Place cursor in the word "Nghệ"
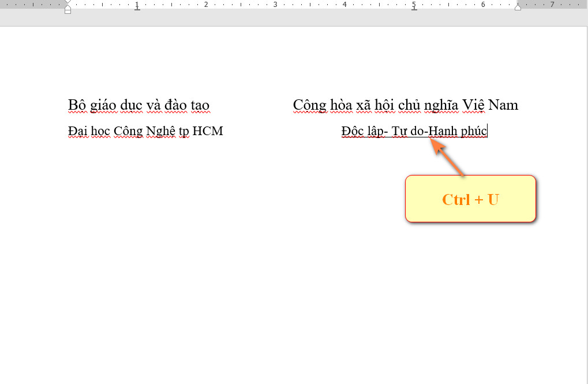Viewport: 588px width, 384px height. (x=160, y=131)
